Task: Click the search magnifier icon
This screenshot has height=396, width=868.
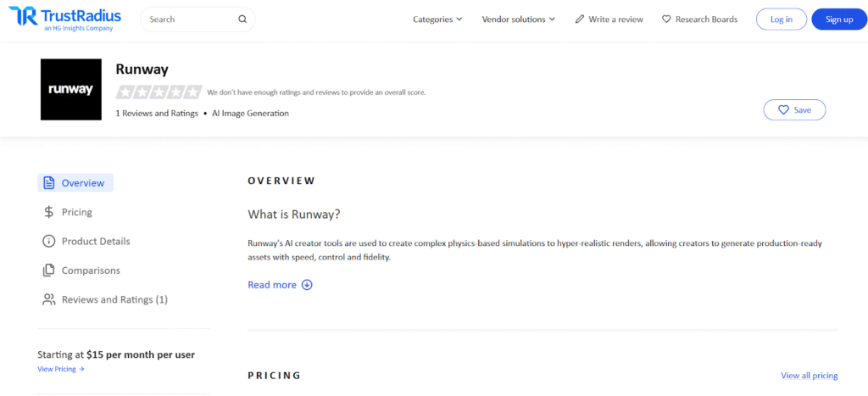Action: click(242, 20)
